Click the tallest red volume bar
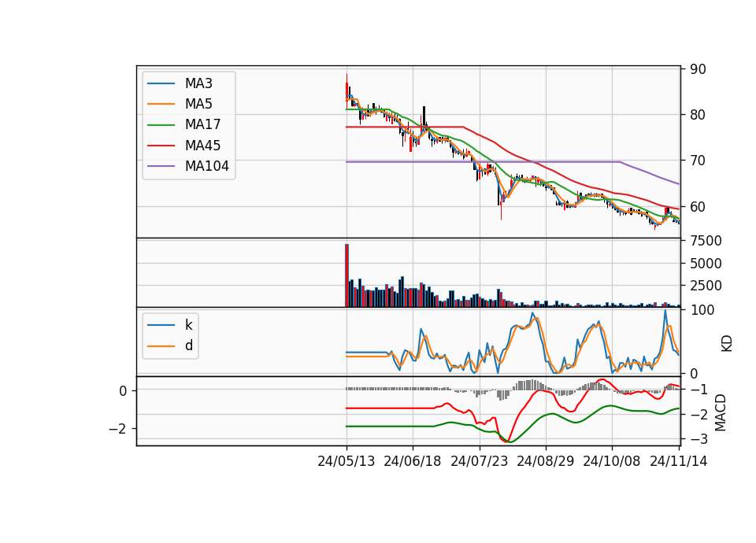The image size is (756, 543). point(346,275)
